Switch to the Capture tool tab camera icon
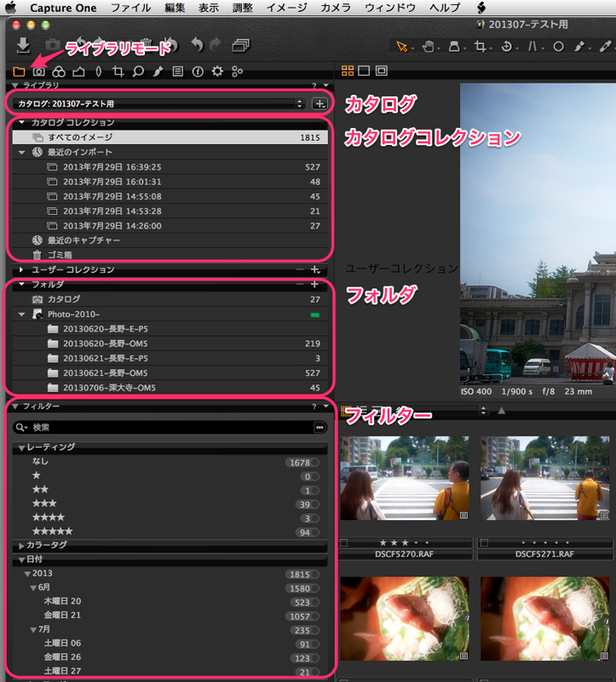The height and width of the screenshot is (682, 616). coord(39,72)
